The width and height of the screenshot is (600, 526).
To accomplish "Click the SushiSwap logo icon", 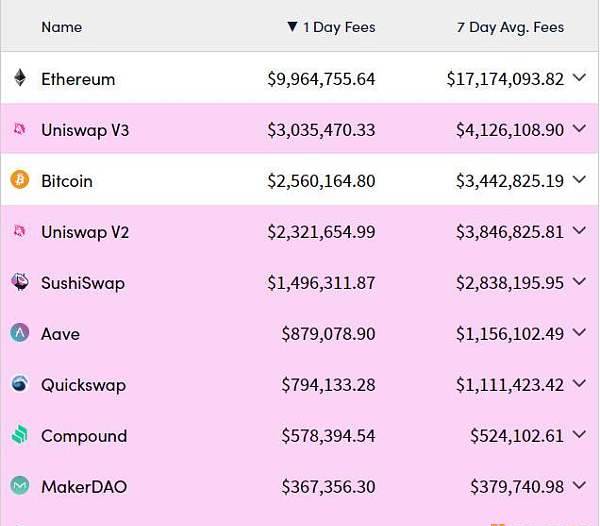I will tap(20, 282).
